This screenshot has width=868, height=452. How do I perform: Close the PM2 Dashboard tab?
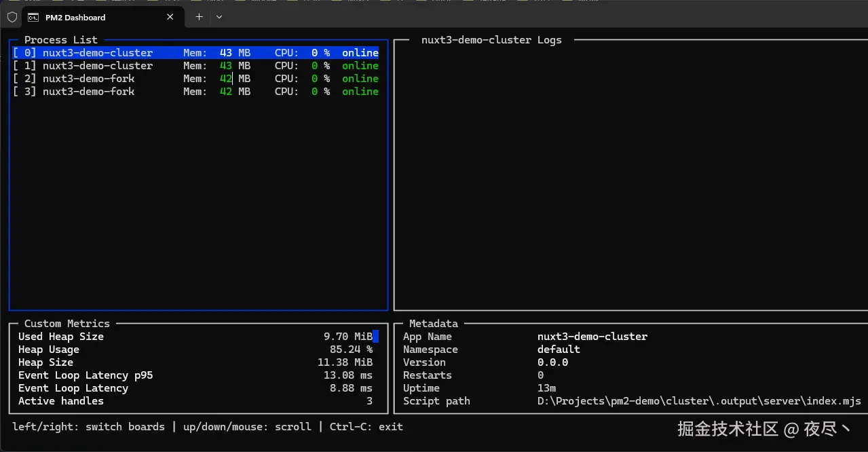170,17
